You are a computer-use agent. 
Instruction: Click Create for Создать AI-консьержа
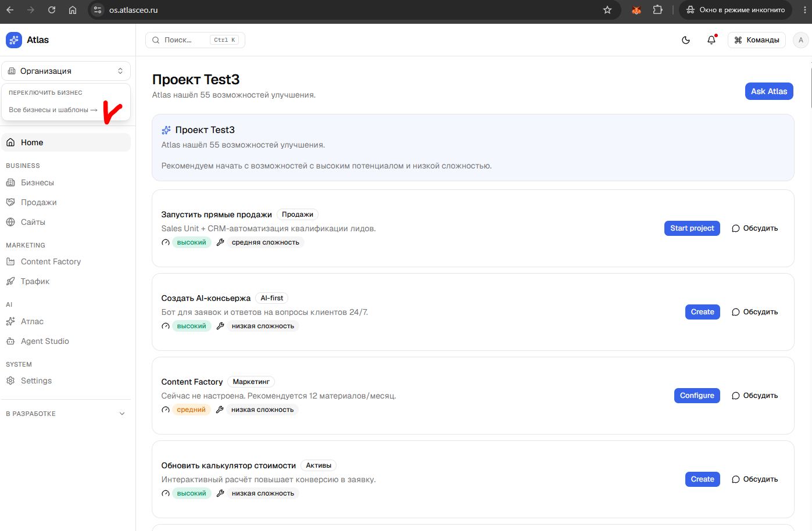click(x=702, y=312)
